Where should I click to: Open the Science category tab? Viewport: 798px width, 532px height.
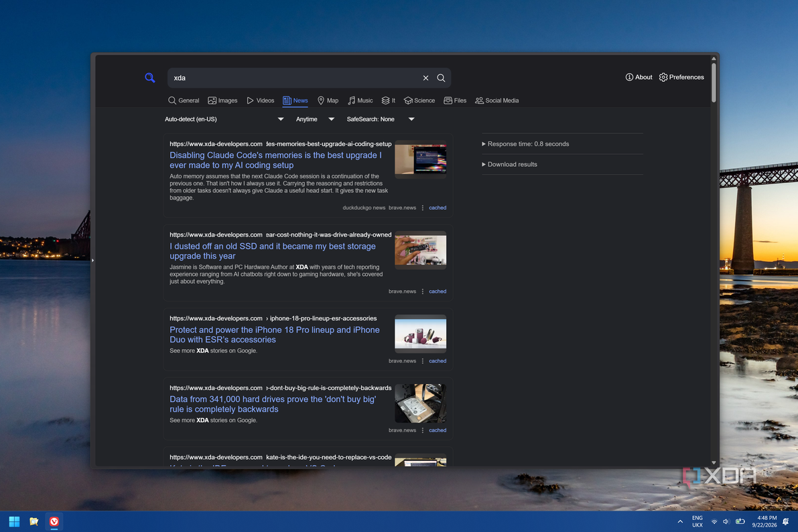tap(419, 101)
